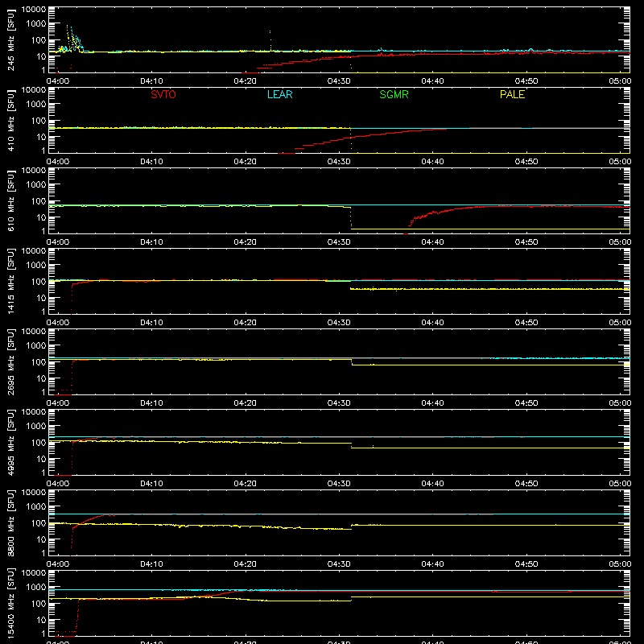Click the 10000 y-axis value of 15400 MHz plot
This screenshot has width=644, height=644.
coord(34,573)
